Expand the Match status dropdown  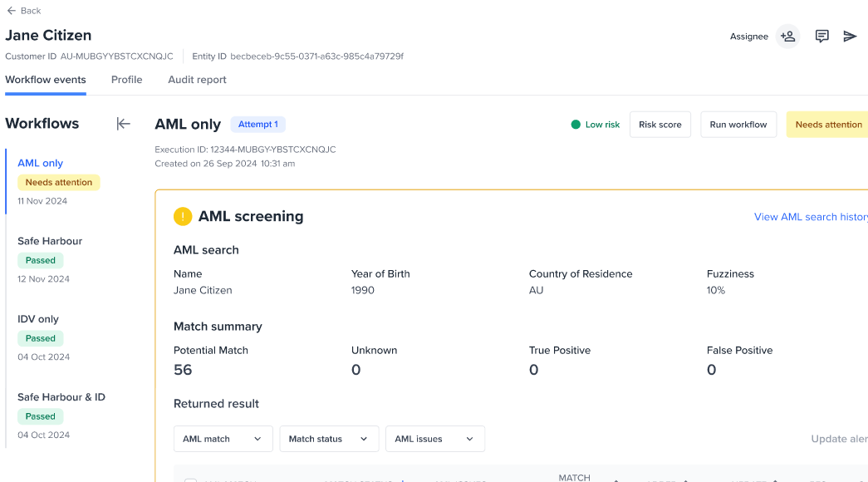(329, 439)
